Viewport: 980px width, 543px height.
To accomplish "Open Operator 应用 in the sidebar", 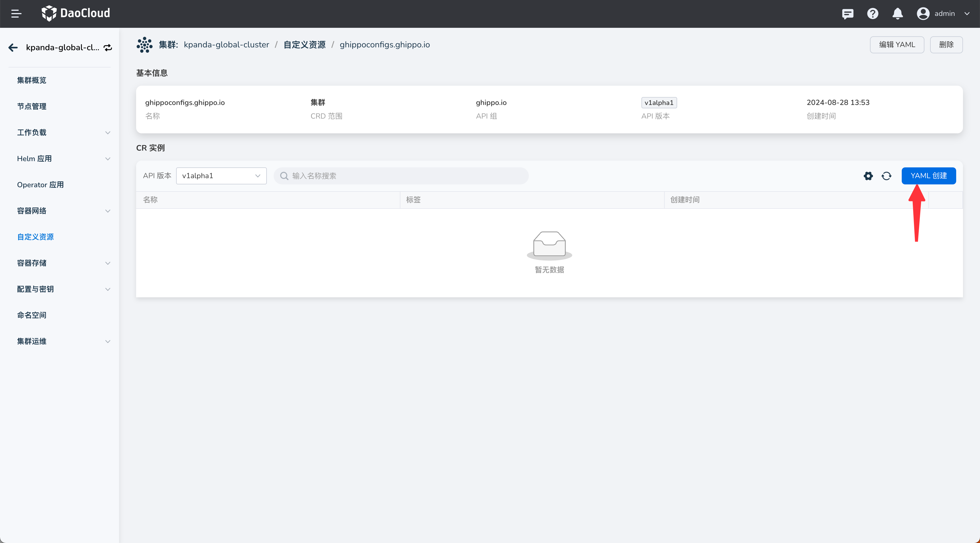I will tap(40, 185).
